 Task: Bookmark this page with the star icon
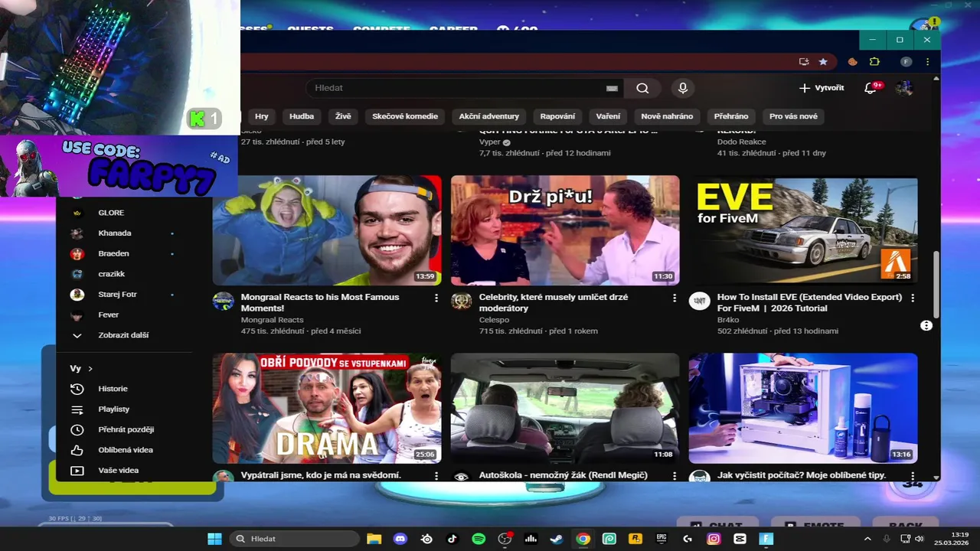pyautogui.click(x=823, y=61)
